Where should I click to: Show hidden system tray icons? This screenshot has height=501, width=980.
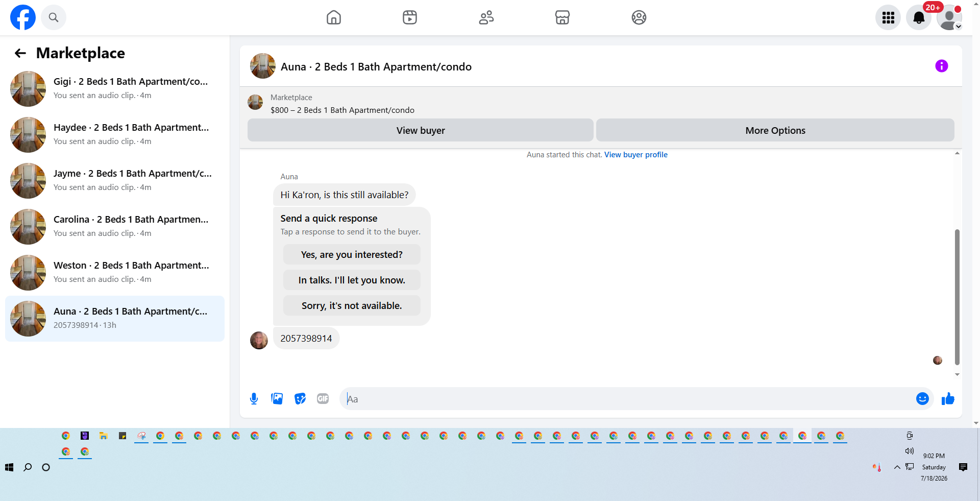tap(897, 467)
